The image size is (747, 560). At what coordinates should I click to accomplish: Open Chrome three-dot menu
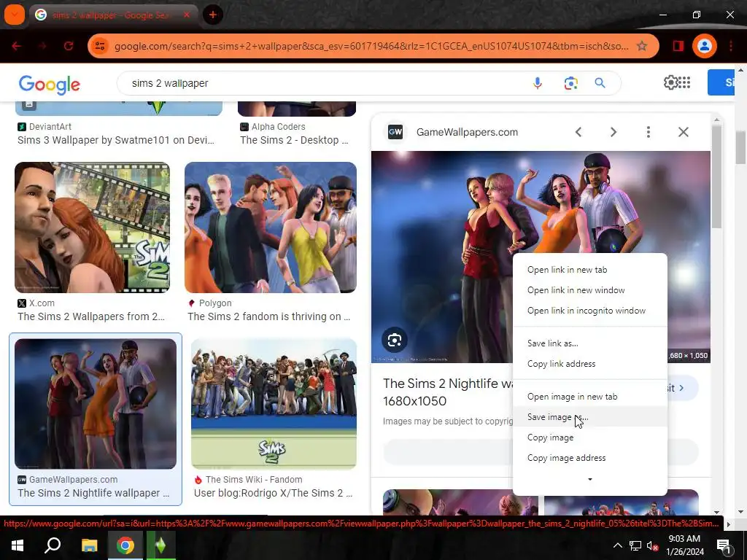pyautogui.click(x=731, y=46)
